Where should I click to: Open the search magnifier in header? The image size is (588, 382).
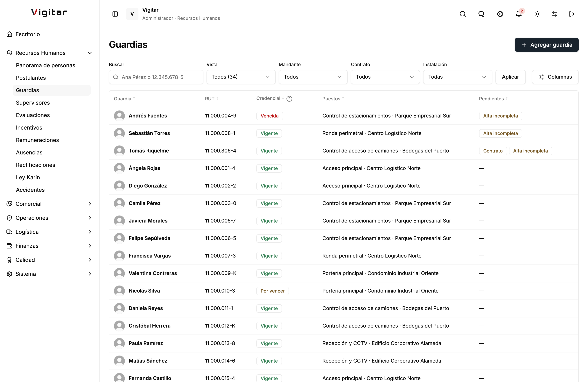click(x=463, y=14)
